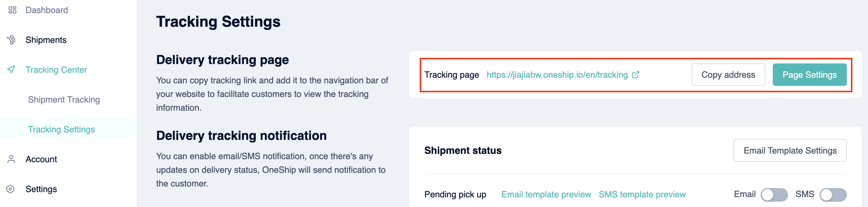Image resolution: width=868 pixels, height=207 pixels.
Task: Open the jiajiabw.oneship.io tracking link
Action: (x=557, y=75)
